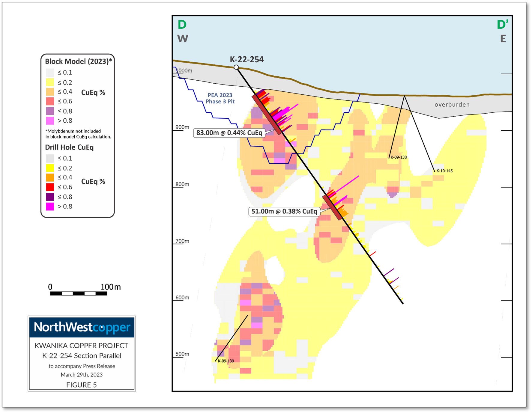The width and height of the screenshot is (532, 413).
Task: Click the 1000m elevation label
Action: (184, 71)
